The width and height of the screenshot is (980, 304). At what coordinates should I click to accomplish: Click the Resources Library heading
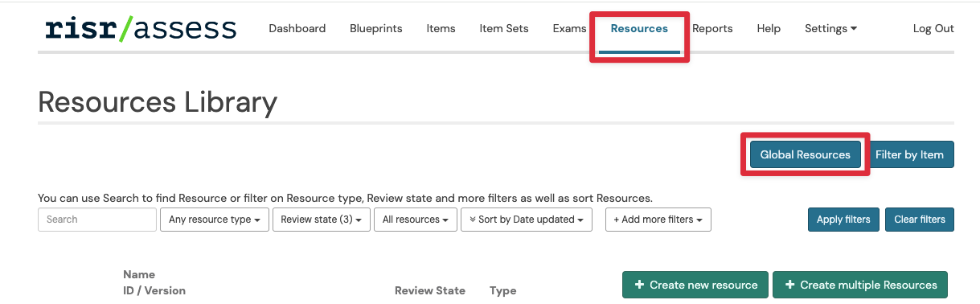click(158, 103)
